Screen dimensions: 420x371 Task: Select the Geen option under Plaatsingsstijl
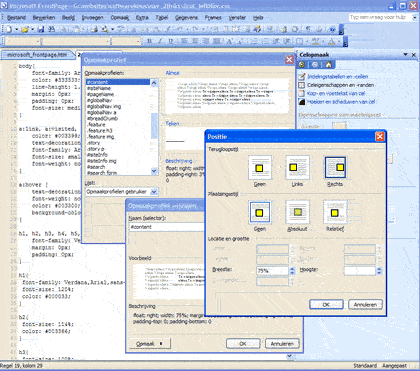pyautogui.click(x=260, y=212)
